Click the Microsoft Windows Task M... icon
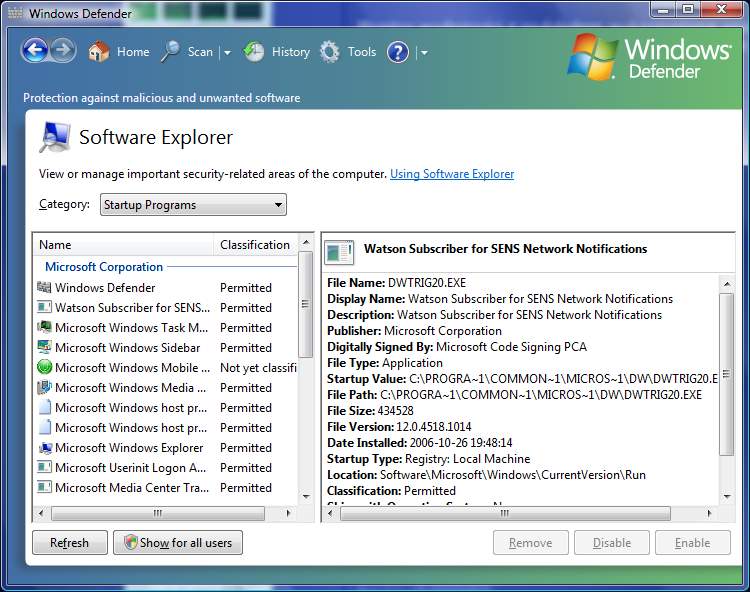Viewport: 750px width, 592px height. (44, 327)
